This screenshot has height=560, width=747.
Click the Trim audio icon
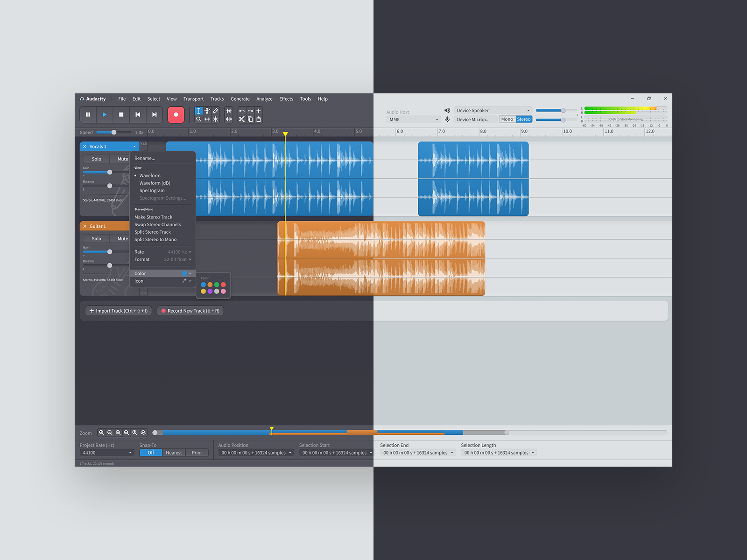point(229,111)
